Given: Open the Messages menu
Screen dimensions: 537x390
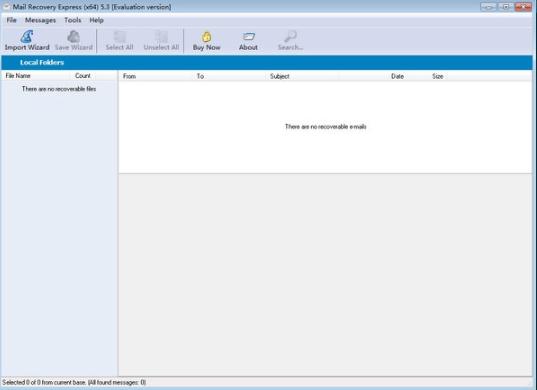Looking at the screenshot, I should tap(40, 20).
